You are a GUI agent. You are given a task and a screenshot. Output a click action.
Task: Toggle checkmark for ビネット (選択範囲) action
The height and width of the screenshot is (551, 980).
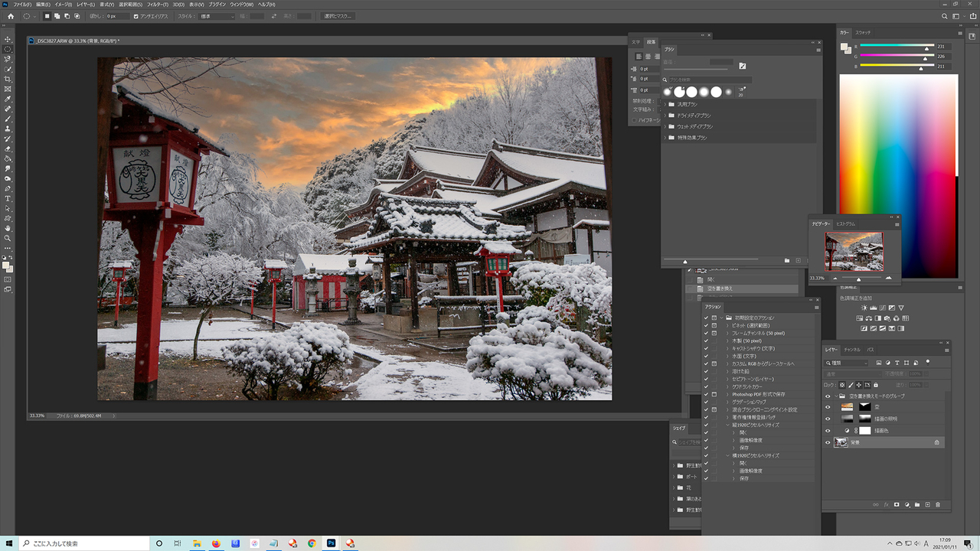(706, 325)
